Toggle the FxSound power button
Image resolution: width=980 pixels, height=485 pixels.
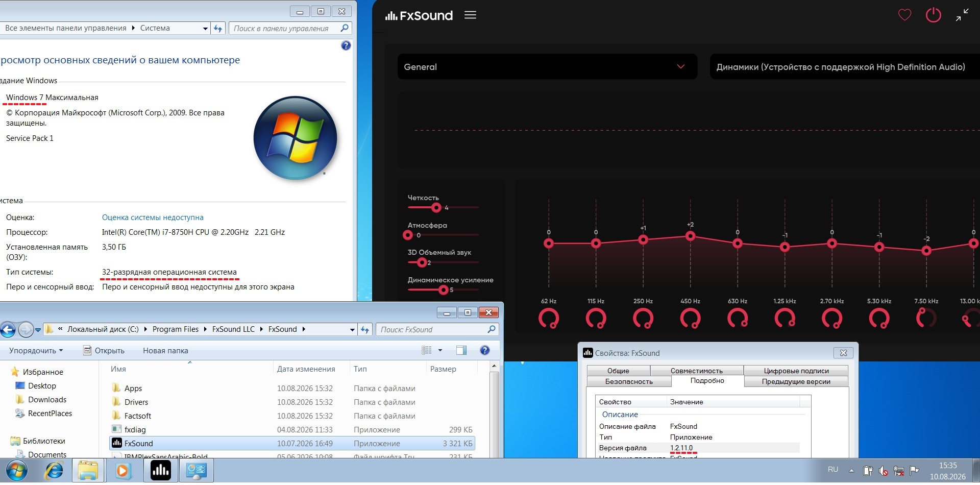[x=933, y=15]
